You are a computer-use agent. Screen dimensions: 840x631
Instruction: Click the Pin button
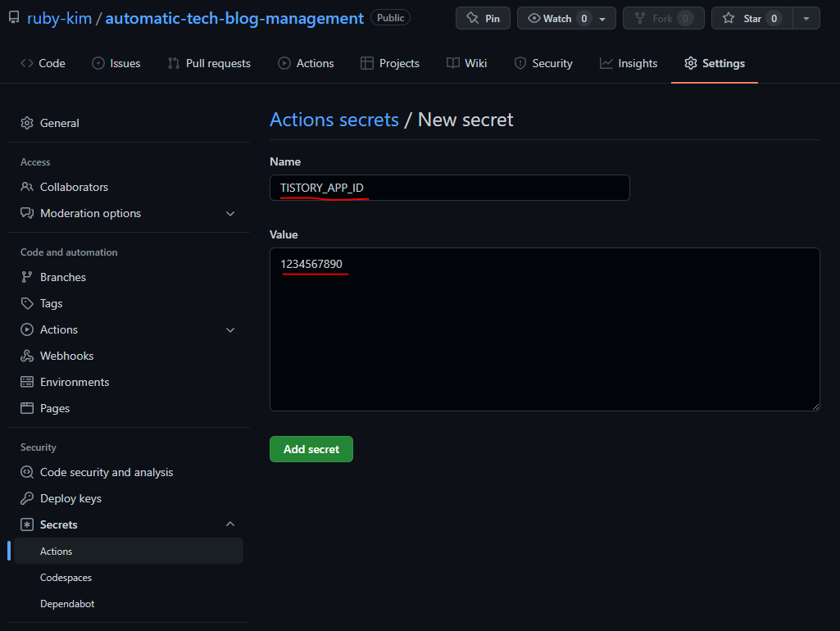484,18
